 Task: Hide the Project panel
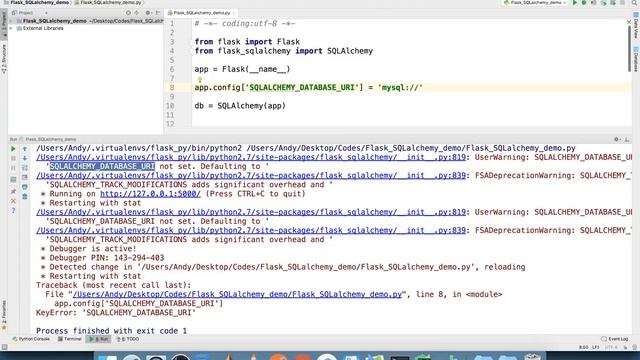[158, 13]
